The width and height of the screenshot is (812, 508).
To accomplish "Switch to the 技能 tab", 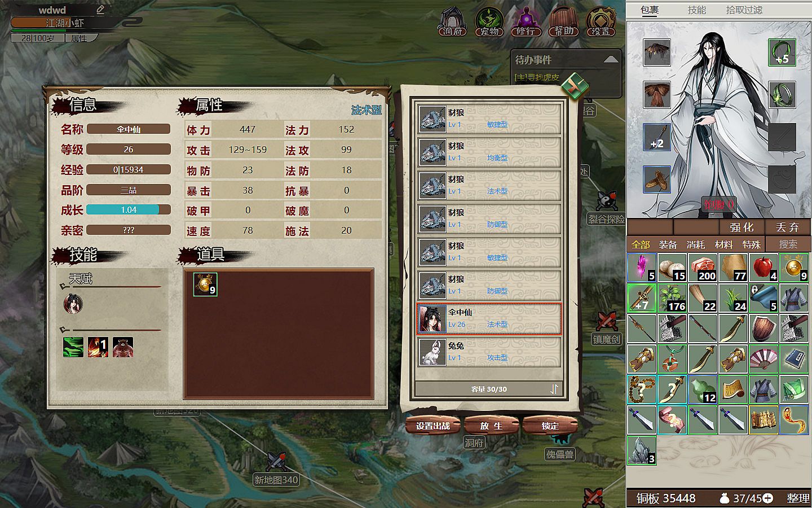I will point(696,10).
